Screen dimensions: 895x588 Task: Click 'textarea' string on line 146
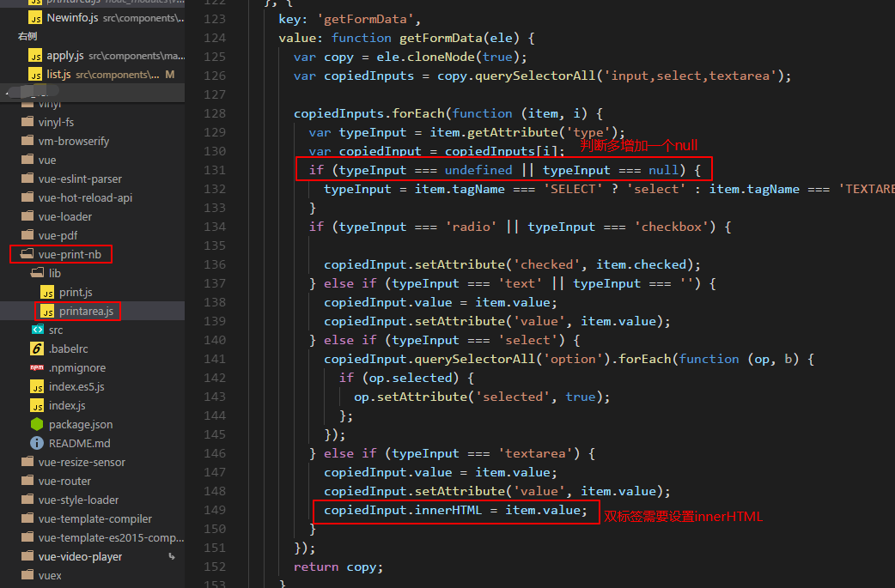535,453
